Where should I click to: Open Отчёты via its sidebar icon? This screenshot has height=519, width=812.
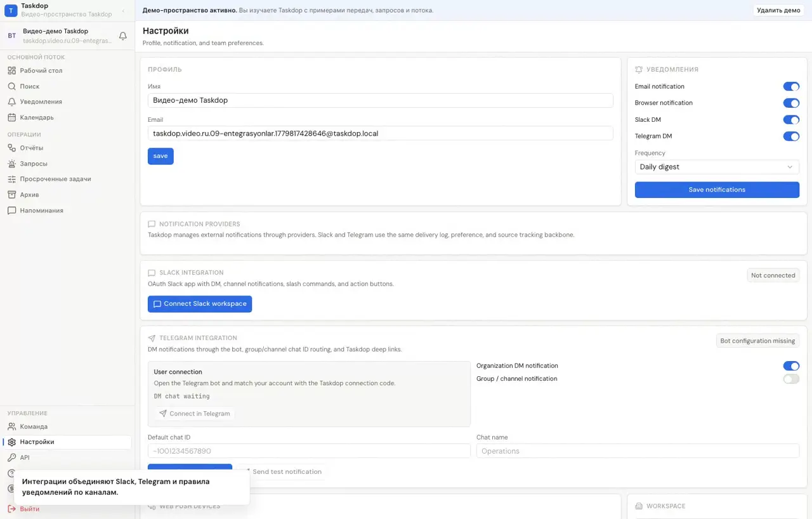[11, 148]
